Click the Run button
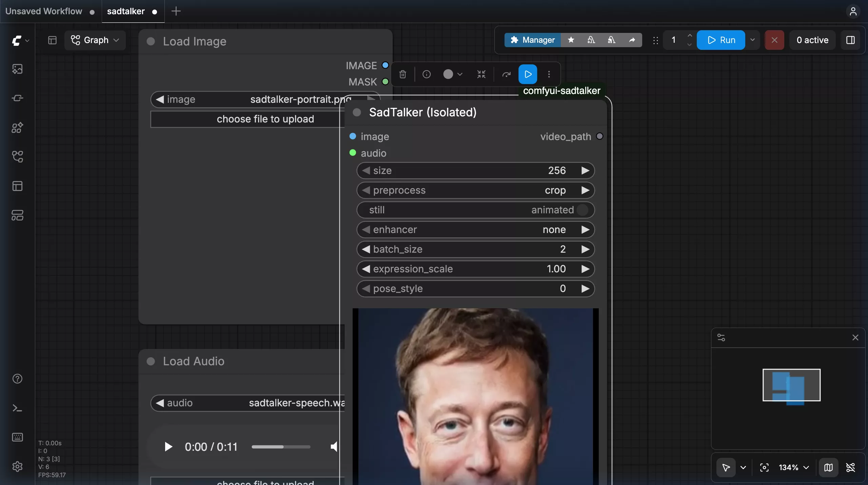Viewport: 868px width, 485px height. coord(721,40)
